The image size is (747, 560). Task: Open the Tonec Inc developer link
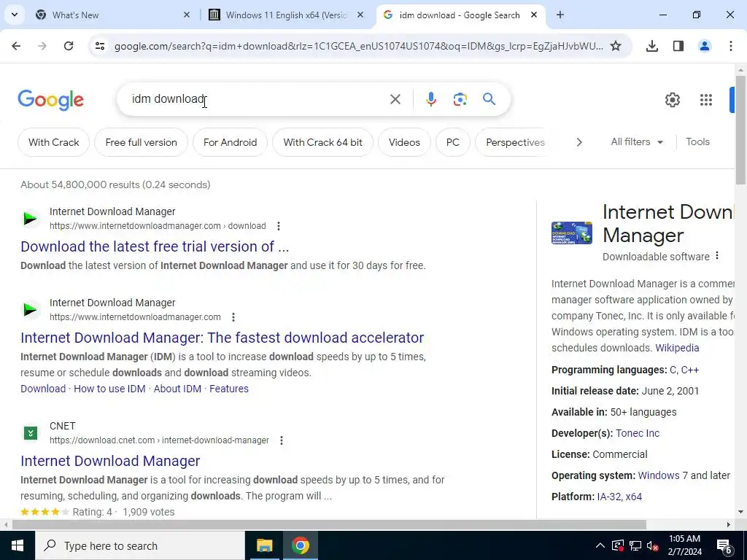pos(638,433)
